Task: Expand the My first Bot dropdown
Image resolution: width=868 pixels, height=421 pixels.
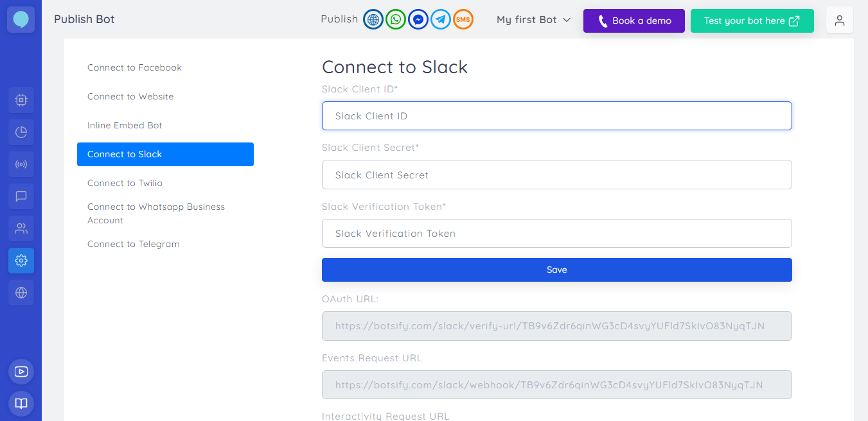Action: coord(533,20)
